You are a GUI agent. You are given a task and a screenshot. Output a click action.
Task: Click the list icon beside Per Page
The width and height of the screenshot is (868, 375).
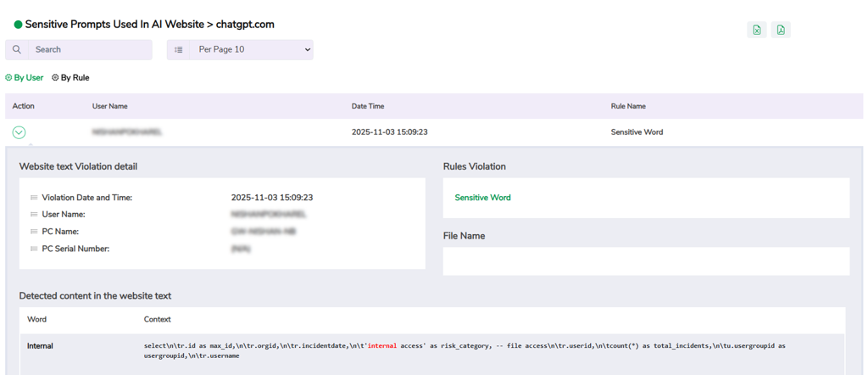click(x=178, y=50)
